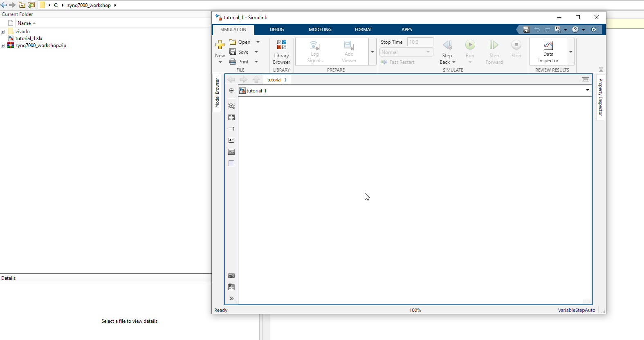Click the Help question mark icon

(575, 29)
